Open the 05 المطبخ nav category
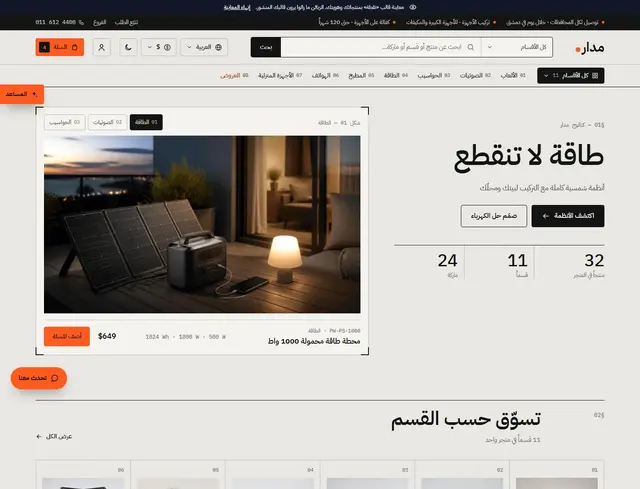 coord(361,76)
